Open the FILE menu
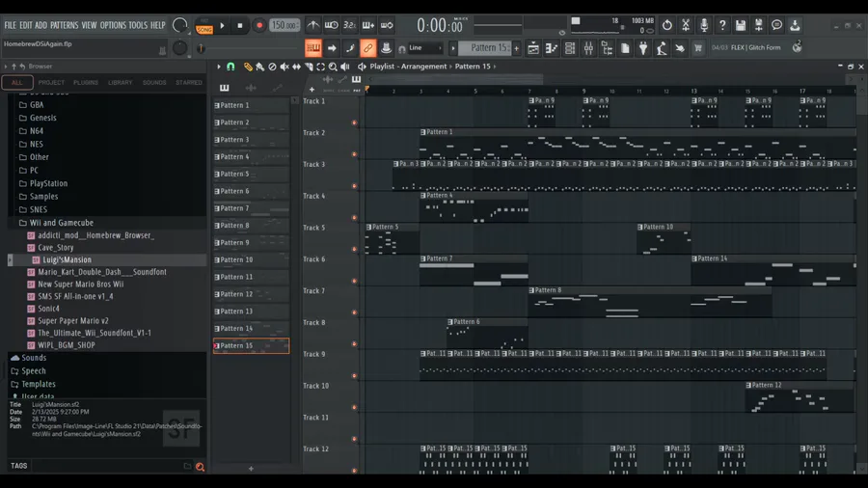Screen dimensions: 868x488 point(10,25)
